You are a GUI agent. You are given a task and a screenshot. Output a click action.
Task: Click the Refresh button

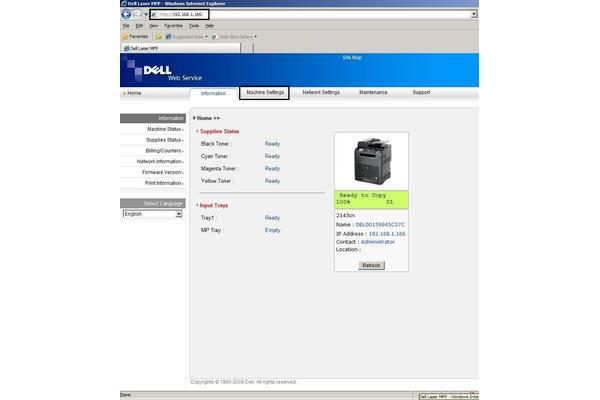371,265
